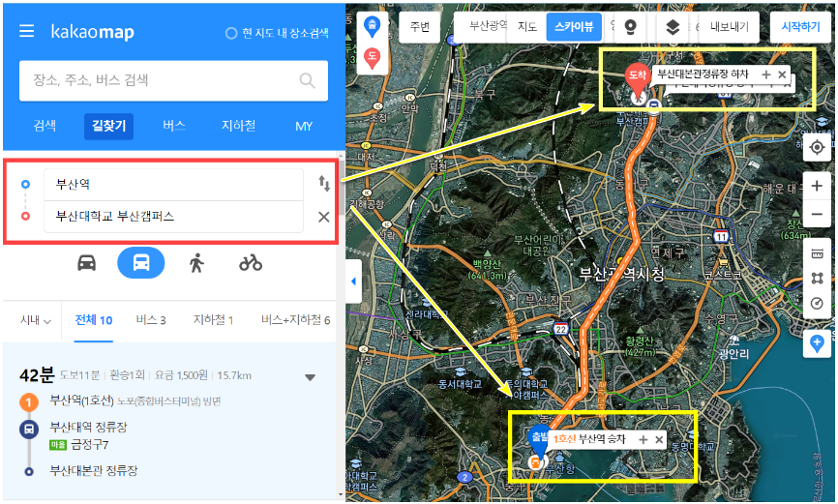Click the magnifier search icon
Viewport: 838px width, 504px height.
pyautogui.click(x=308, y=80)
